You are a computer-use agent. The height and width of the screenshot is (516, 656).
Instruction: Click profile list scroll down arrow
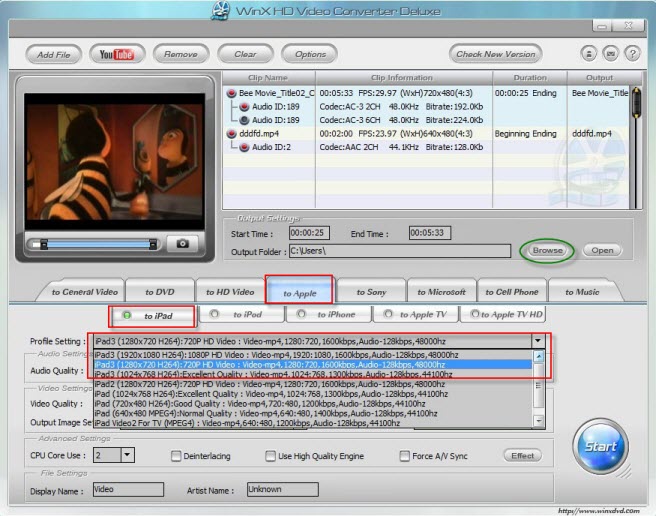(538, 421)
